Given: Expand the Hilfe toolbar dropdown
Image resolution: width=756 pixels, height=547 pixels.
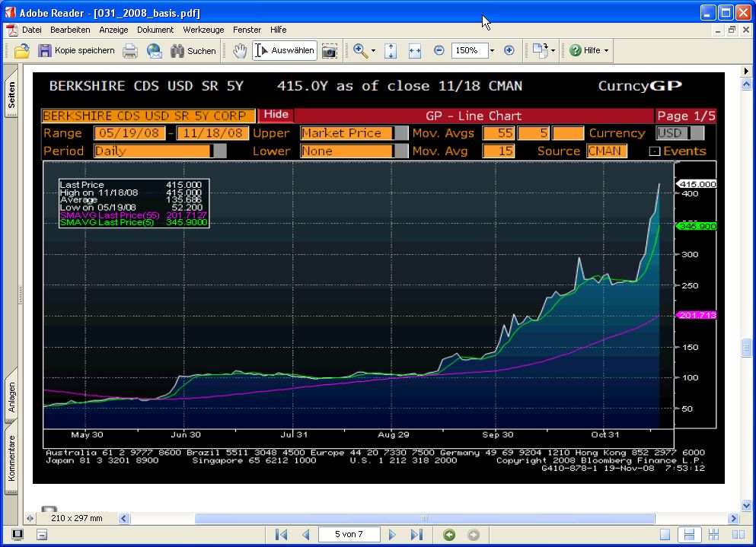Looking at the screenshot, I should tap(607, 51).
